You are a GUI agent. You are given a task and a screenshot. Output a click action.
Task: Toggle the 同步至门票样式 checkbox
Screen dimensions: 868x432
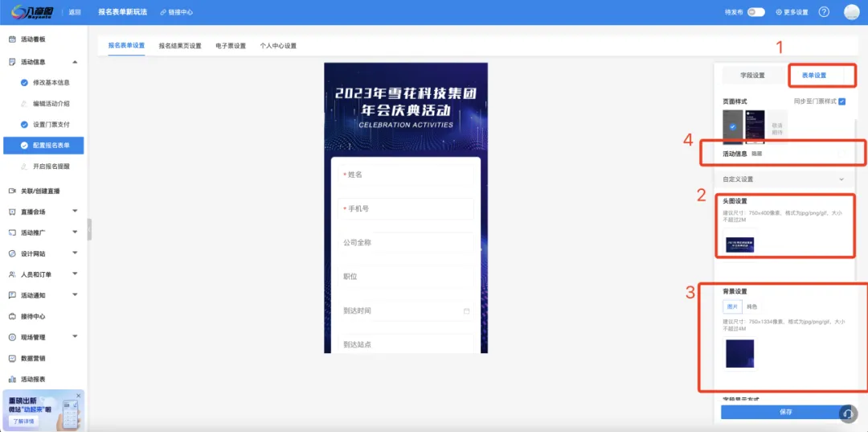click(x=841, y=101)
